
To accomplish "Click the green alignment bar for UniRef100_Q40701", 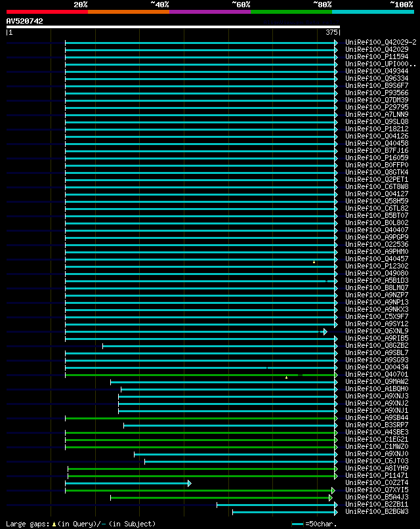I will coord(201,375).
